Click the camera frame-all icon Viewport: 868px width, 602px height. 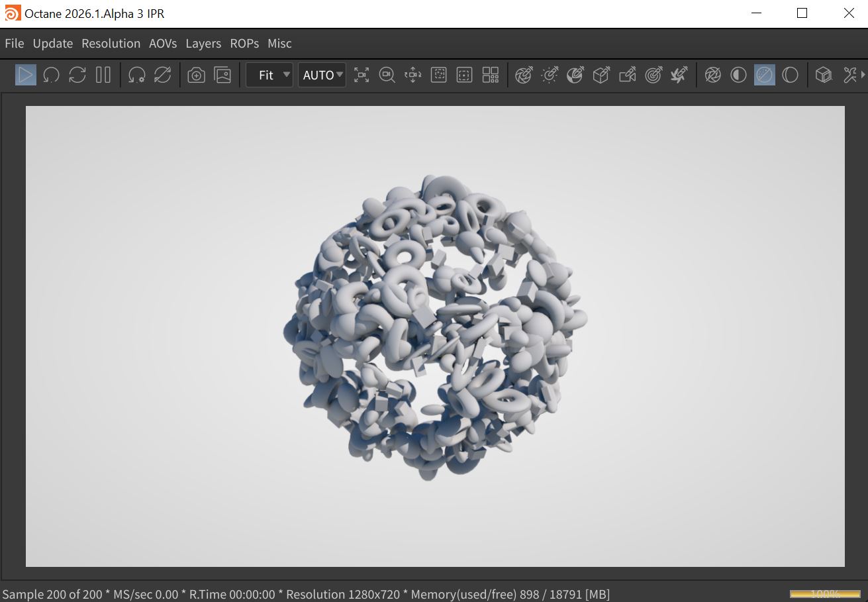[362, 75]
